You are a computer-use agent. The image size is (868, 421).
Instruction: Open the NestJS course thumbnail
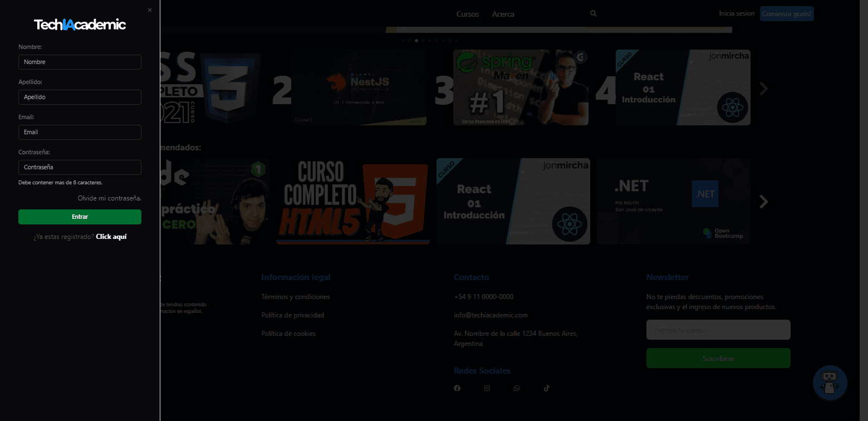[x=359, y=87]
